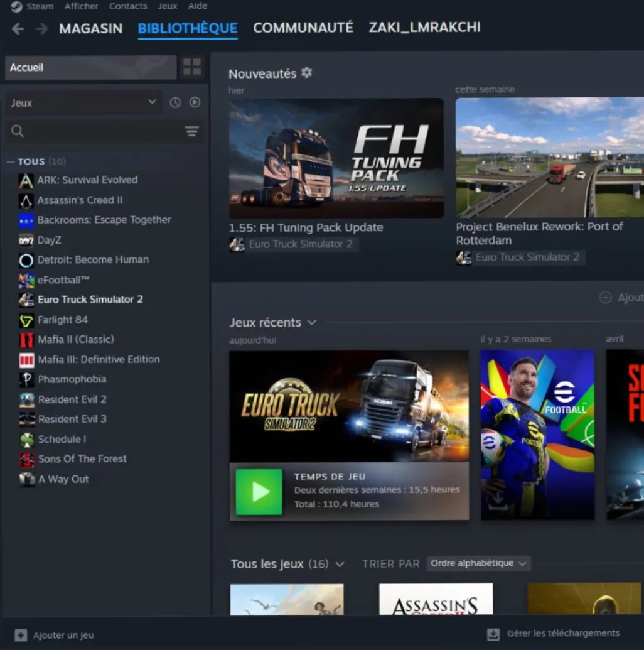This screenshot has width=644, height=650.
Task: Click the Assassin's Creed II game icon
Action: point(26,200)
